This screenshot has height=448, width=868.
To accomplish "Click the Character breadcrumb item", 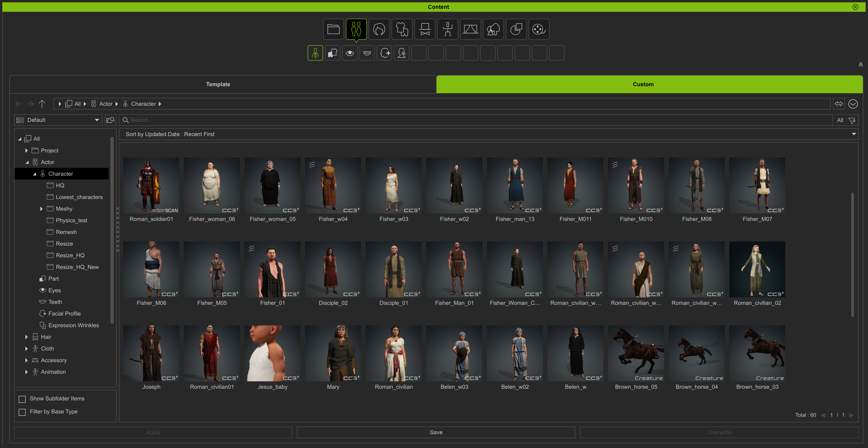I will [139, 104].
